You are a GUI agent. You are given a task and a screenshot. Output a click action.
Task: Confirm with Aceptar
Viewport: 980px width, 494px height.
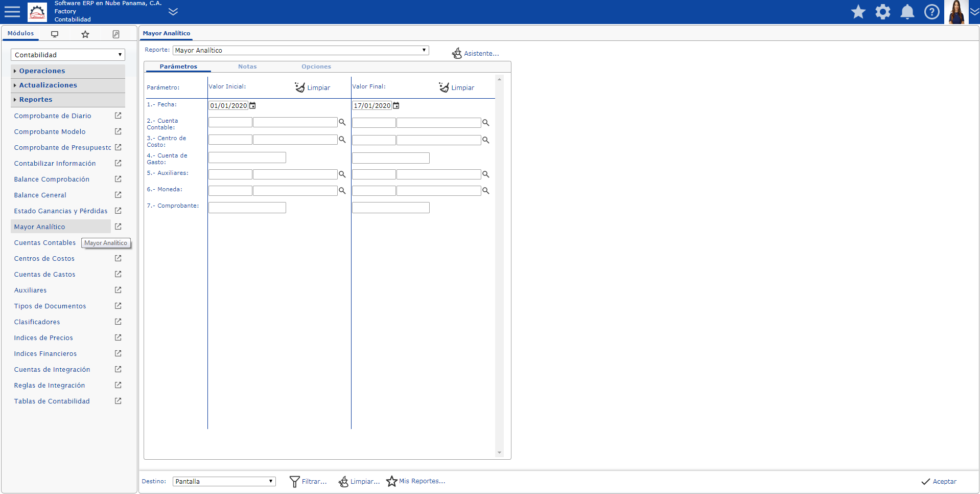[x=939, y=481]
